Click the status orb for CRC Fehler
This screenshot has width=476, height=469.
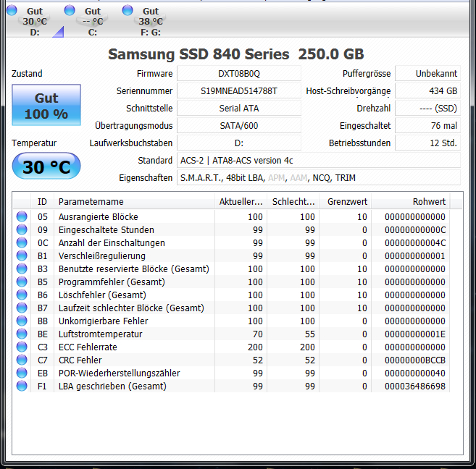click(x=22, y=360)
